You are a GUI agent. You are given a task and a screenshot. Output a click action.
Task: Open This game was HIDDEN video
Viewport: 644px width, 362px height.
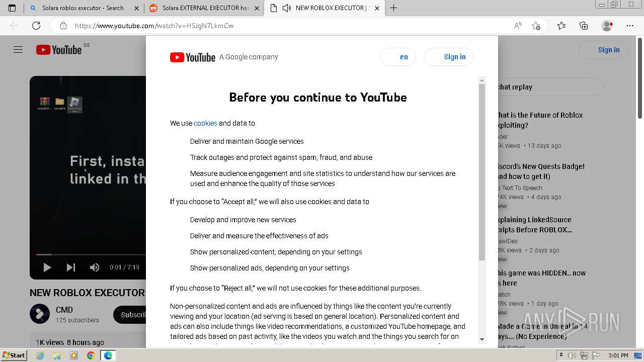542,278
